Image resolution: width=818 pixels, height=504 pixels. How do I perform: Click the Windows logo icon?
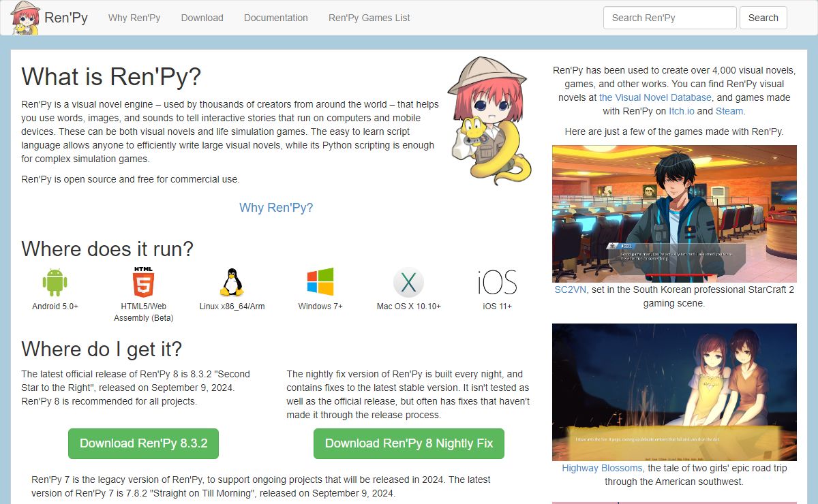[320, 282]
